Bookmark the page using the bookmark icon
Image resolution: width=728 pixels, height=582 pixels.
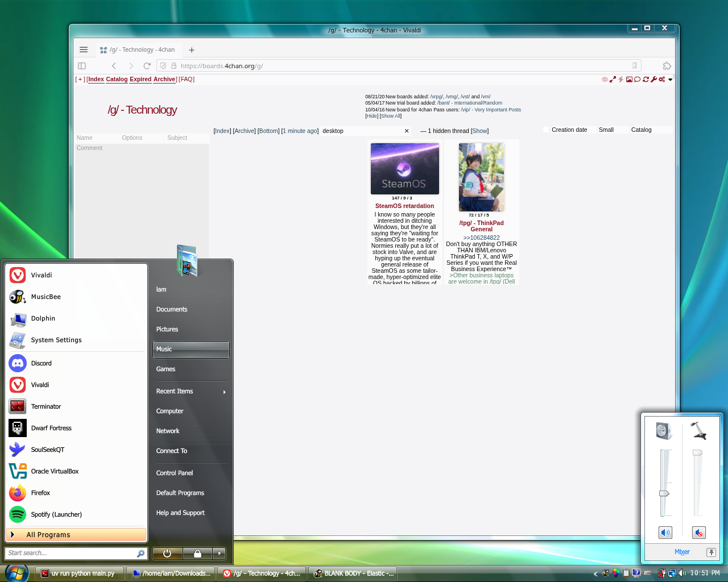tap(635, 66)
